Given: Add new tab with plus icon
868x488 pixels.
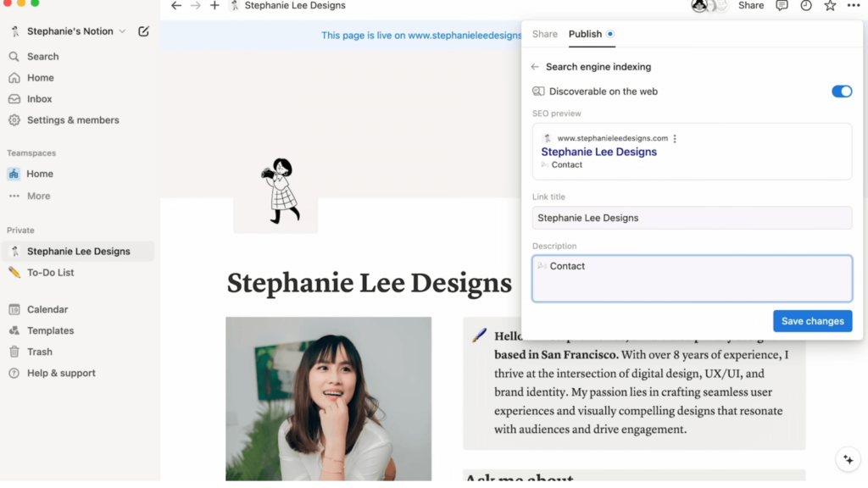Looking at the screenshot, I should point(214,6).
